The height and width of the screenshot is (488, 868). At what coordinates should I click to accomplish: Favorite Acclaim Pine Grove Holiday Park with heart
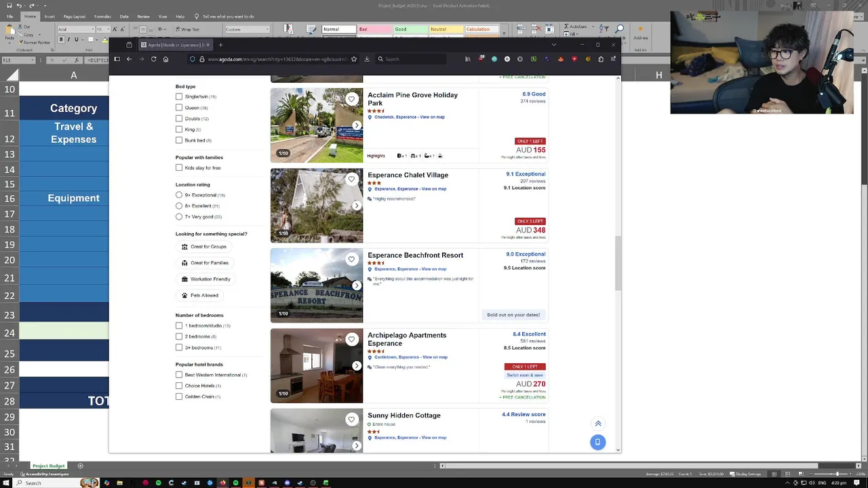351,99
